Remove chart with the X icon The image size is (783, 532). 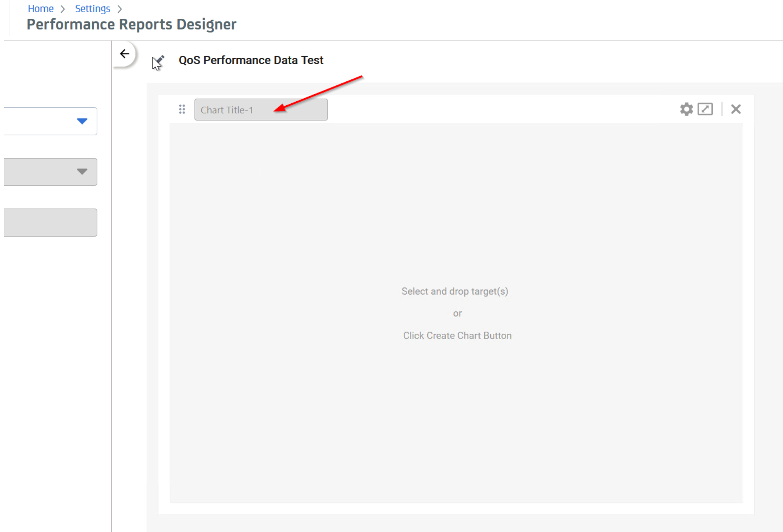tap(735, 109)
